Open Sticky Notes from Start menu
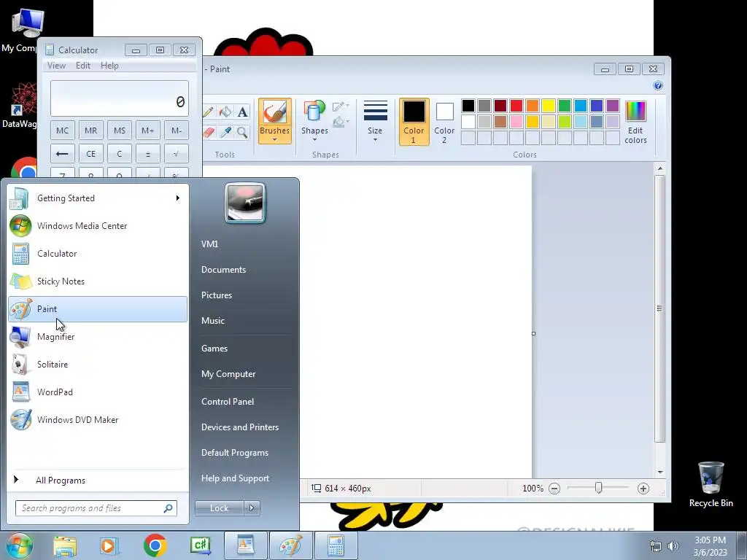747x560 pixels. [x=98, y=281]
